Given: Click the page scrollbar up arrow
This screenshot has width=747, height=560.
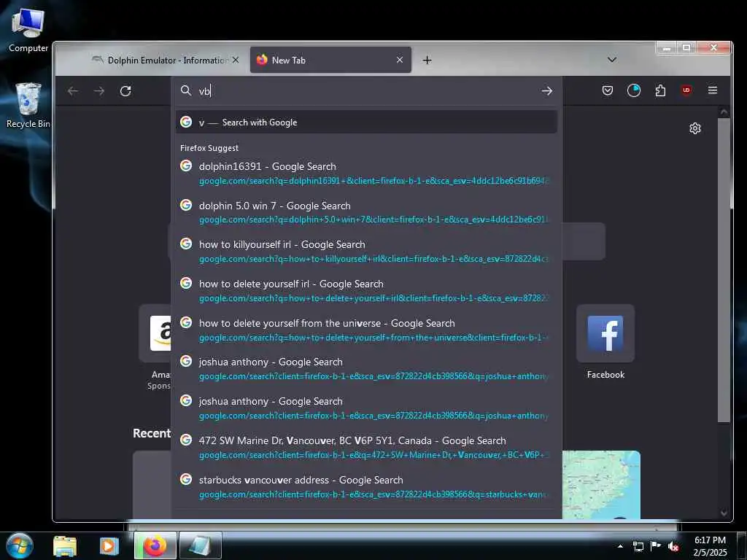Looking at the screenshot, I should point(724,112).
